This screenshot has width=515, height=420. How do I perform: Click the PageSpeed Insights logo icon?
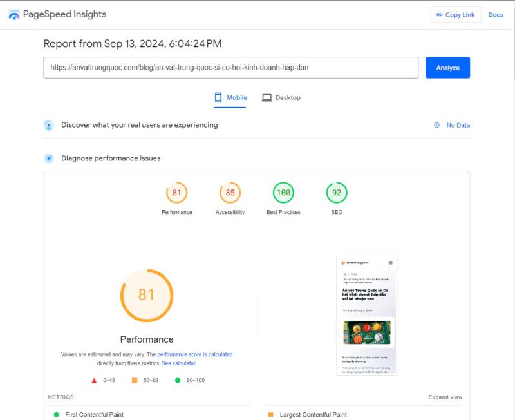tap(14, 14)
